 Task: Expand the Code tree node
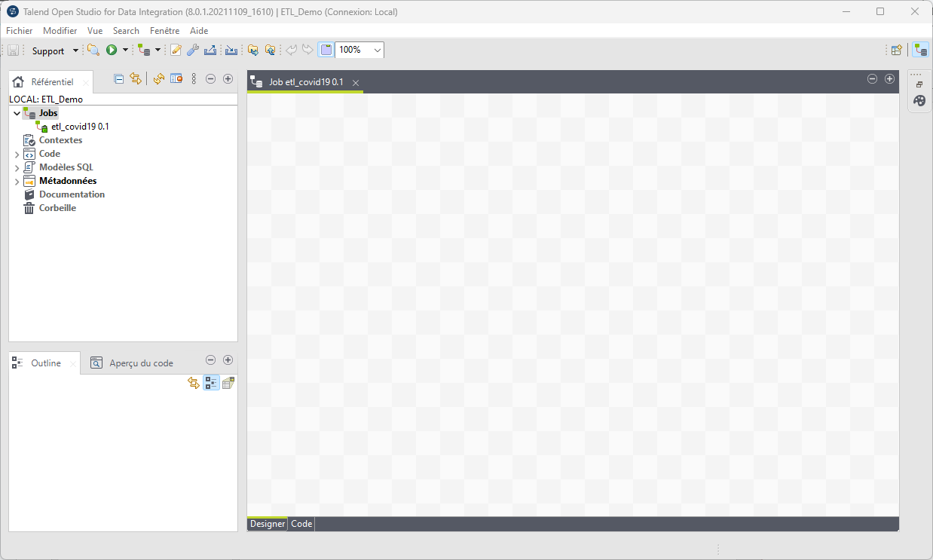[17, 155]
